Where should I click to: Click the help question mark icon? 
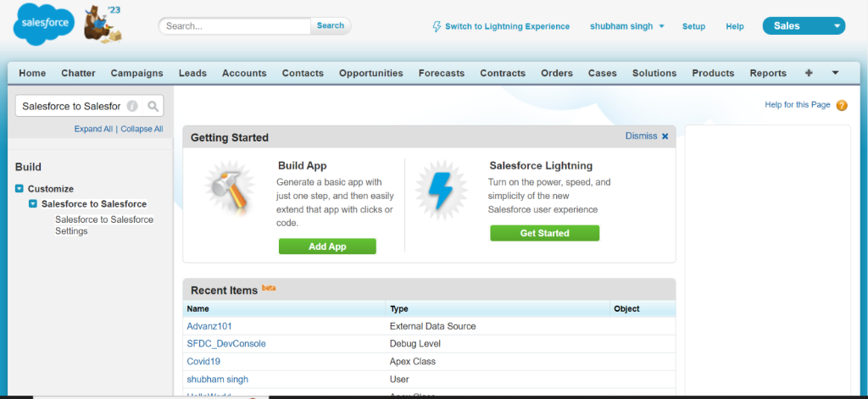point(841,106)
